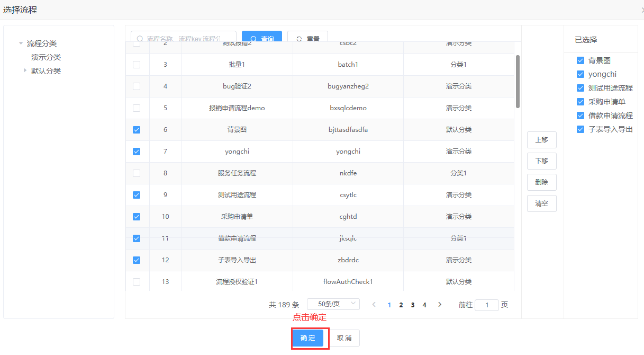Go to the previous page arrow
The image size is (644, 355).
[374, 305]
